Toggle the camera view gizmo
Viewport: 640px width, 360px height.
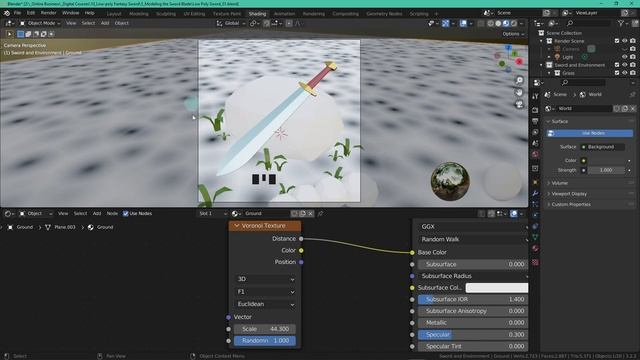pyautogui.click(x=519, y=104)
